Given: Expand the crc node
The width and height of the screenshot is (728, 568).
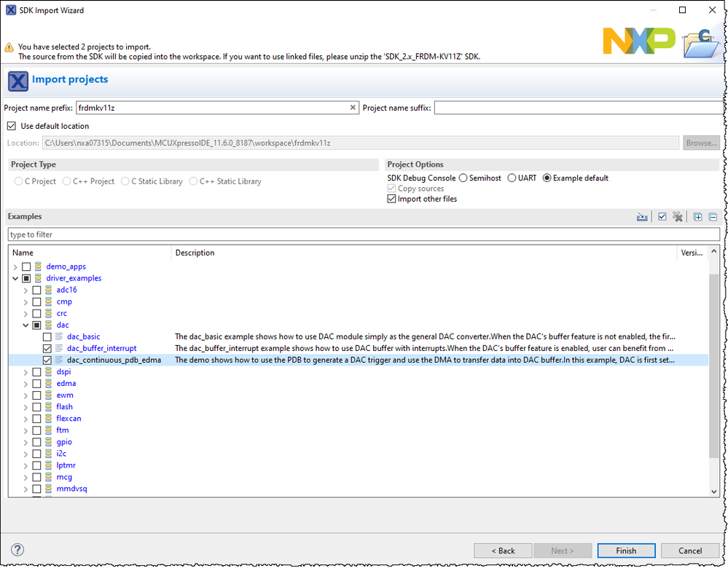Looking at the screenshot, I should click(26, 314).
